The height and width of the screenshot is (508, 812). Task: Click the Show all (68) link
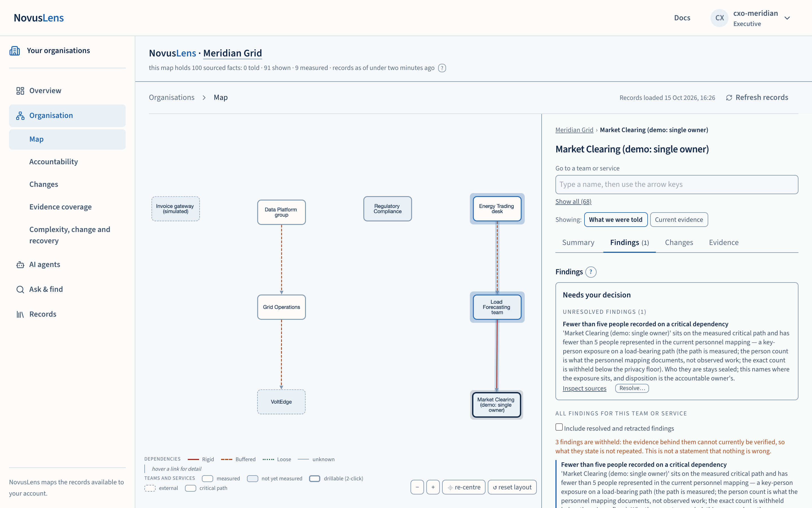pos(573,202)
